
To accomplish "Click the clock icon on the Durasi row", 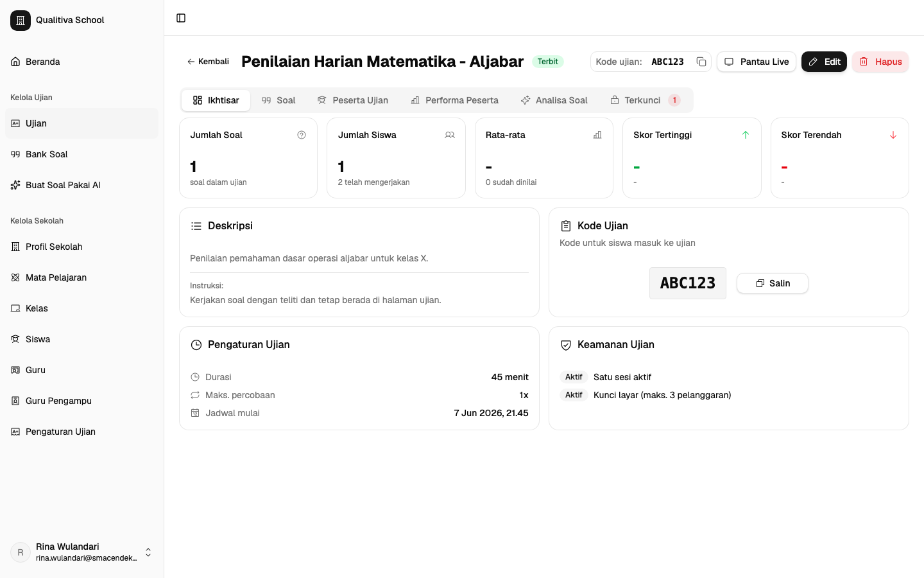I will (x=195, y=377).
